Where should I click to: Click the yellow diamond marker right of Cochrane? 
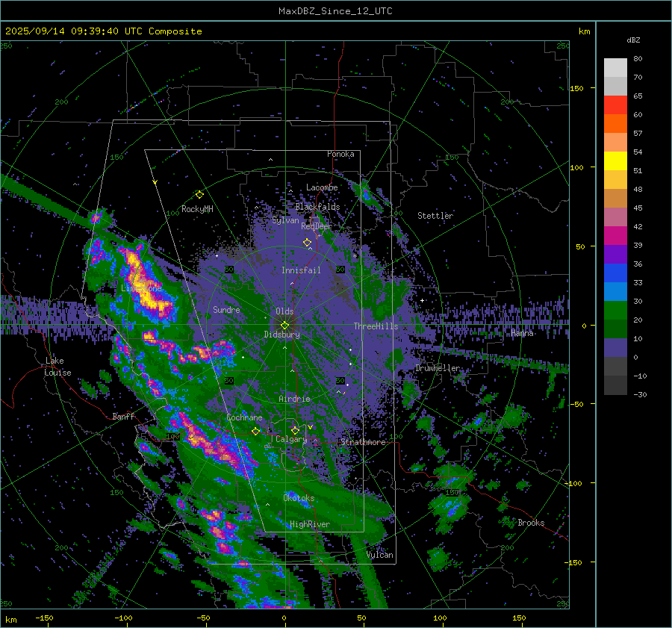256,432
